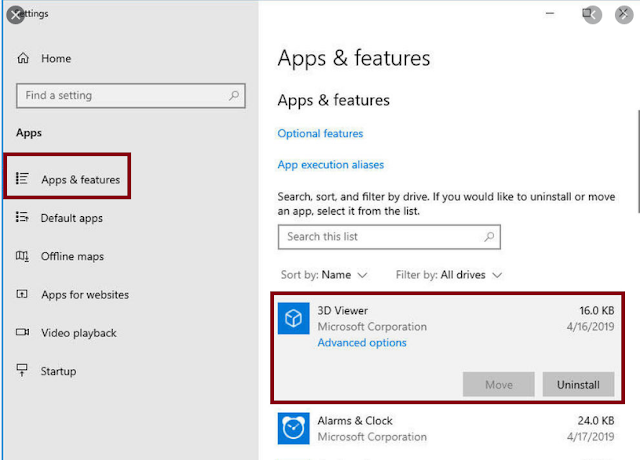Click the Uninstall button for 3D Viewer

[578, 384]
